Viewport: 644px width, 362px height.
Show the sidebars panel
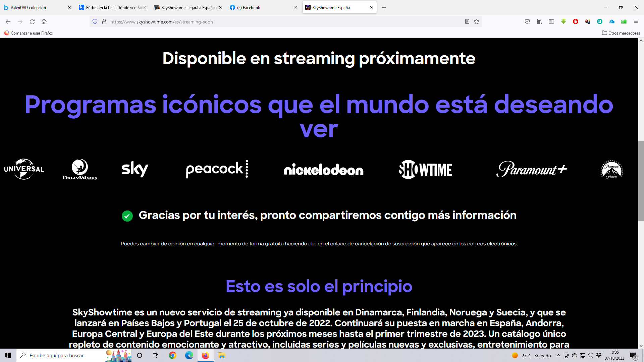(x=551, y=22)
